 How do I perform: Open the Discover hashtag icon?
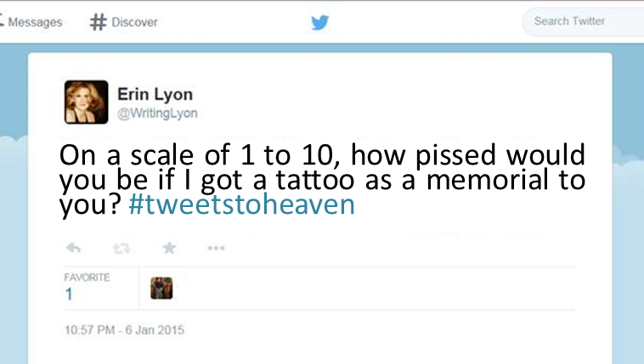click(x=98, y=22)
